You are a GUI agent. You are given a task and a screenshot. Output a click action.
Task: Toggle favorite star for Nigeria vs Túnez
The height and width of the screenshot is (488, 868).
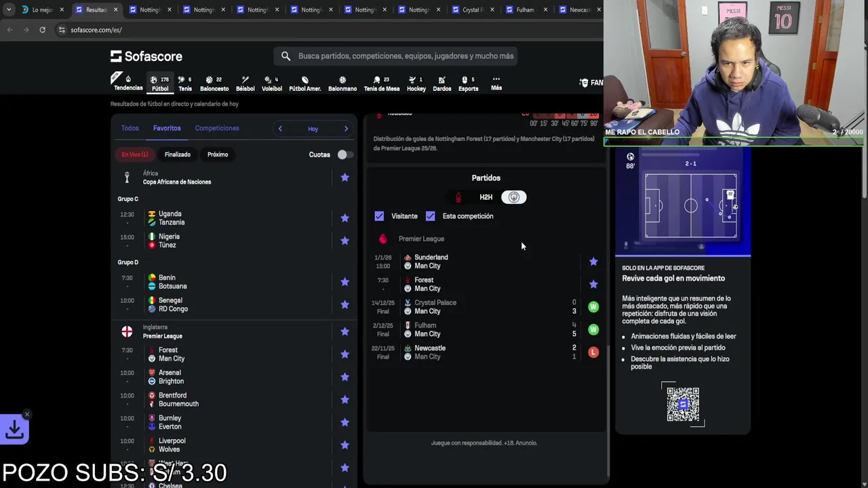(x=344, y=241)
